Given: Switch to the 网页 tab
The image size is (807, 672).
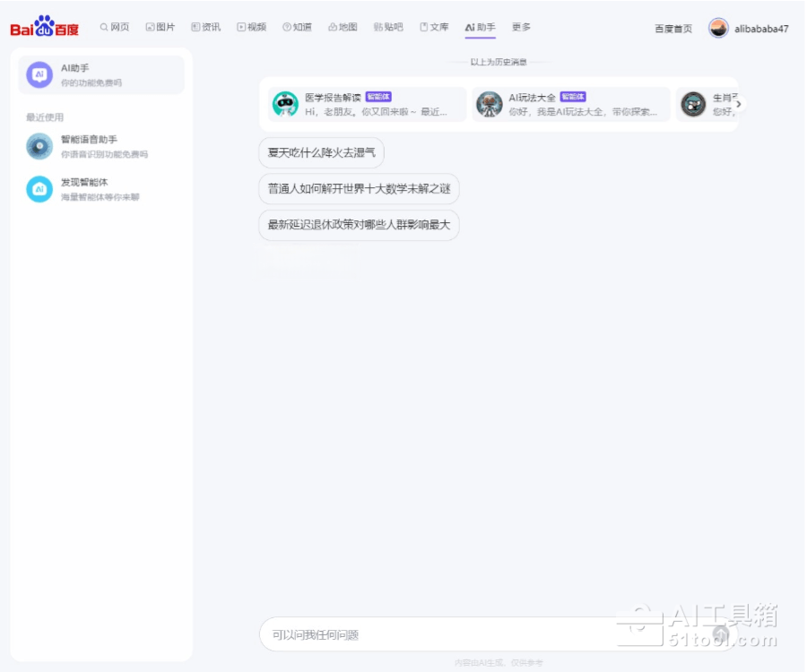Looking at the screenshot, I should pos(115,28).
